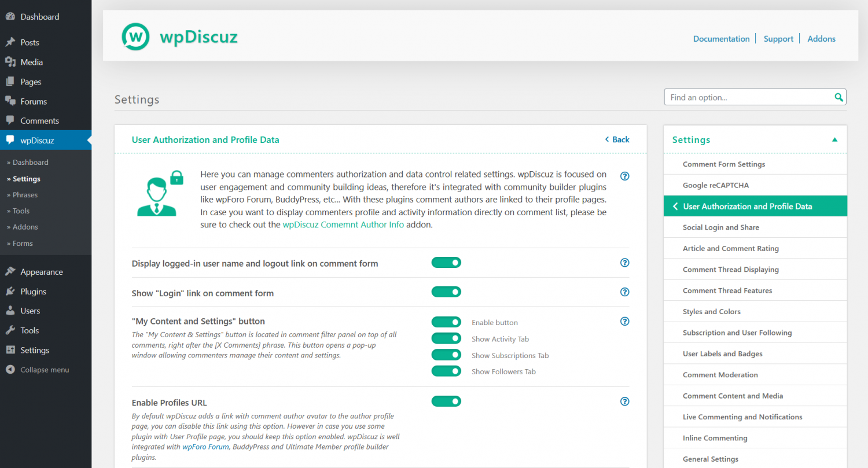This screenshot has height=468, width=868.
Task: Click the question mark icon beside Show Login link
Action: [x=624, y=292]
